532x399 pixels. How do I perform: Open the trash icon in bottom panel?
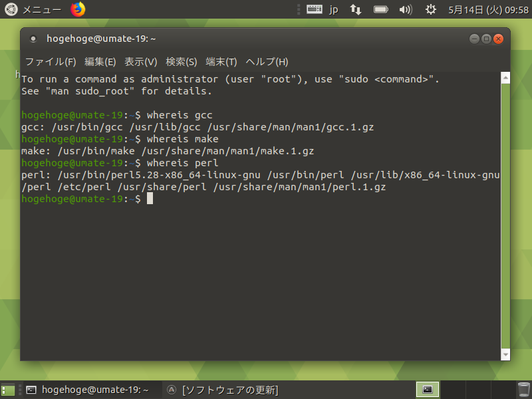523,390
